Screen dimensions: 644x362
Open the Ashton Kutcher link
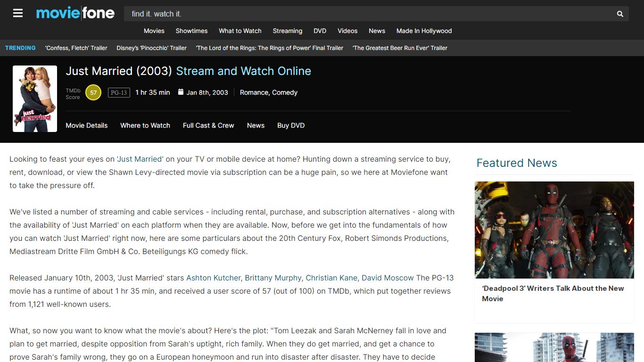[x=214, y=278]
